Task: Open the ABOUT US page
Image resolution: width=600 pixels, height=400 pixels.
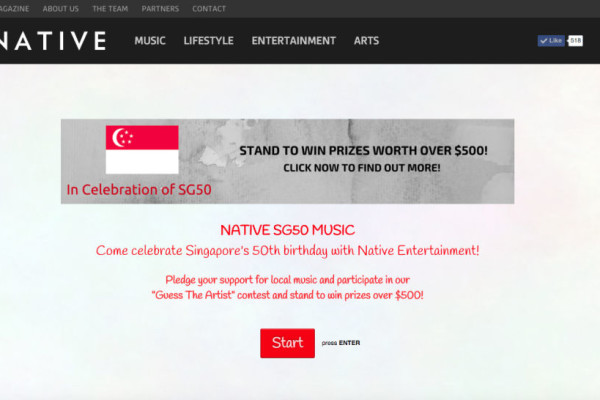Action: point(60,9)
